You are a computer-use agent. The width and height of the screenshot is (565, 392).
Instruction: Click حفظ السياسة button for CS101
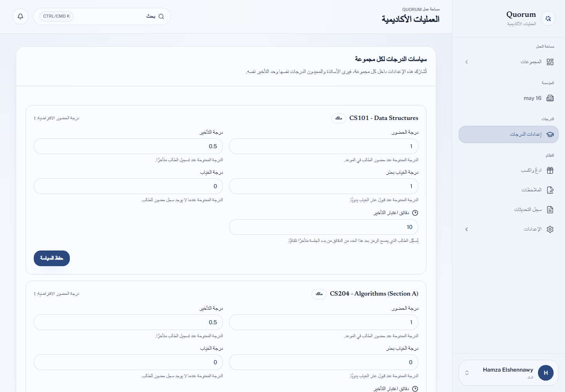52,258
